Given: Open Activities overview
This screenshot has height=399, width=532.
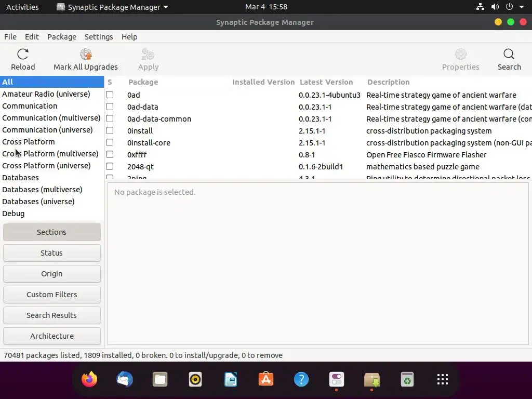Looking at the screenshot, I should point(22,7).
